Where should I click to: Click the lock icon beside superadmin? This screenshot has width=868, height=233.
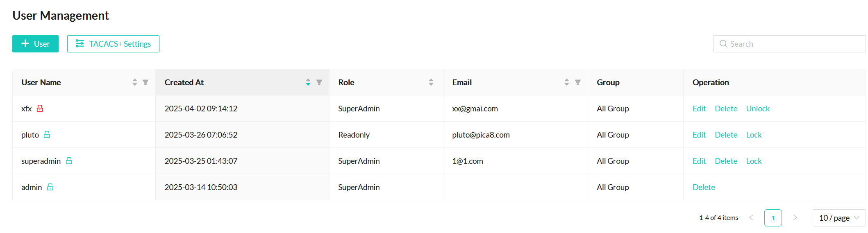[x=69, y=161]
